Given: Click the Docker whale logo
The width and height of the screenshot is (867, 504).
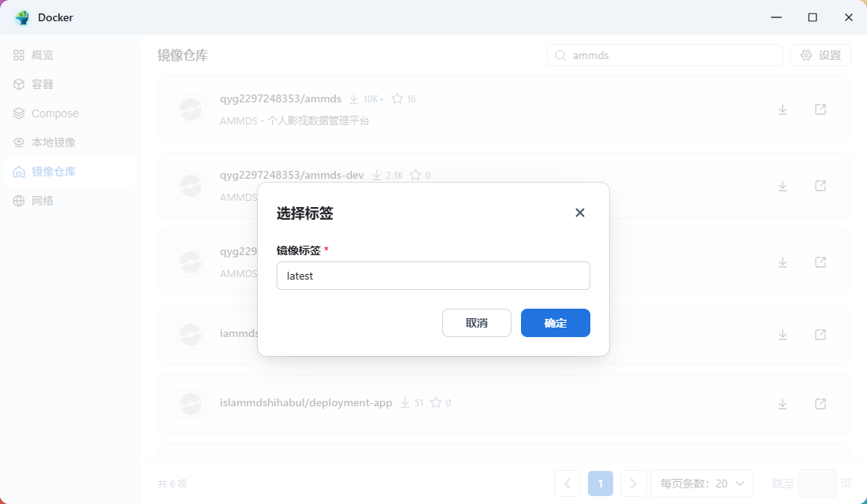Looking at the screenshot, I should tap(21, 17).
